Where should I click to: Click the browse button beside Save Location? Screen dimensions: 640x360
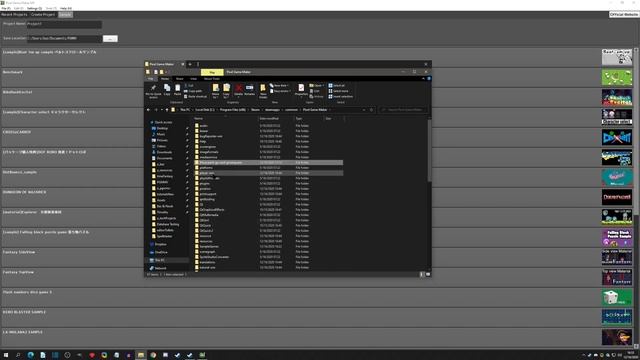point(110,38)
